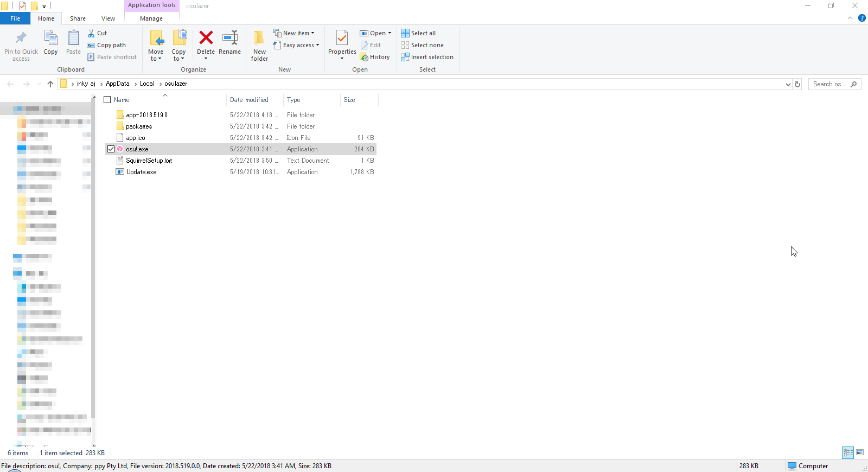The image size is (868, 472).
Task: Collapse the ribbon with the chevron
Action: point(850,18)
